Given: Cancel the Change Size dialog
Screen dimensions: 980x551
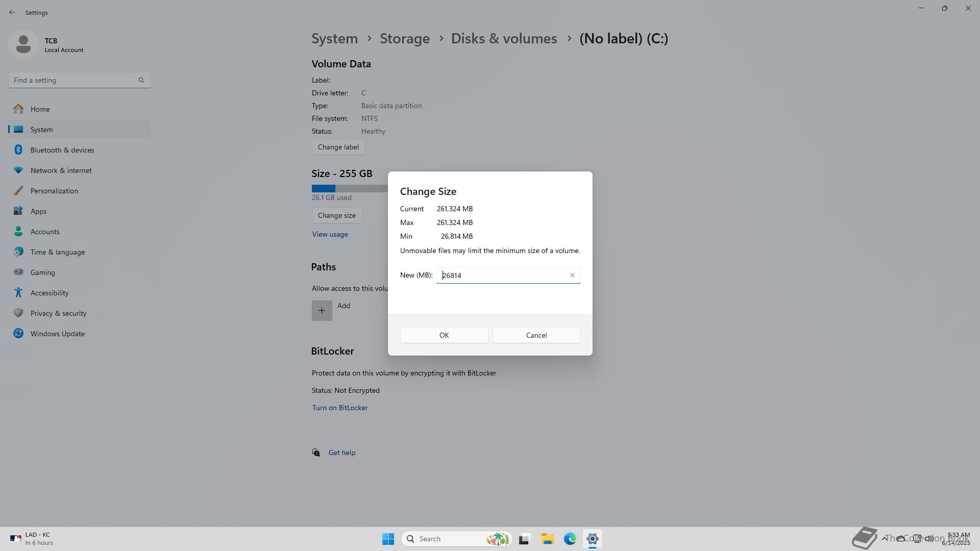Looking at the screenshot, I should point(536,335).
